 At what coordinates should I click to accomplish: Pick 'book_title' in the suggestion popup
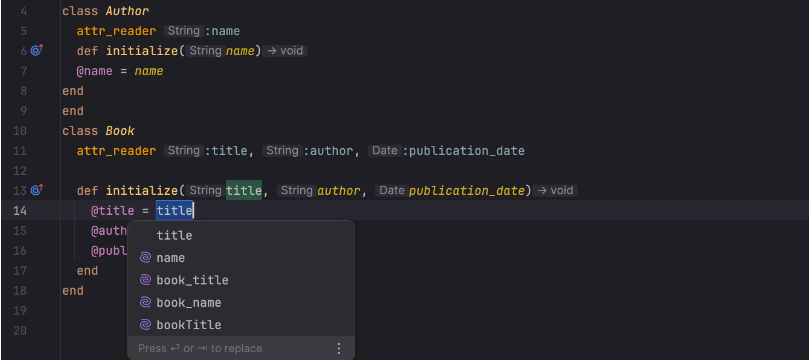click(x=241, y=280)
